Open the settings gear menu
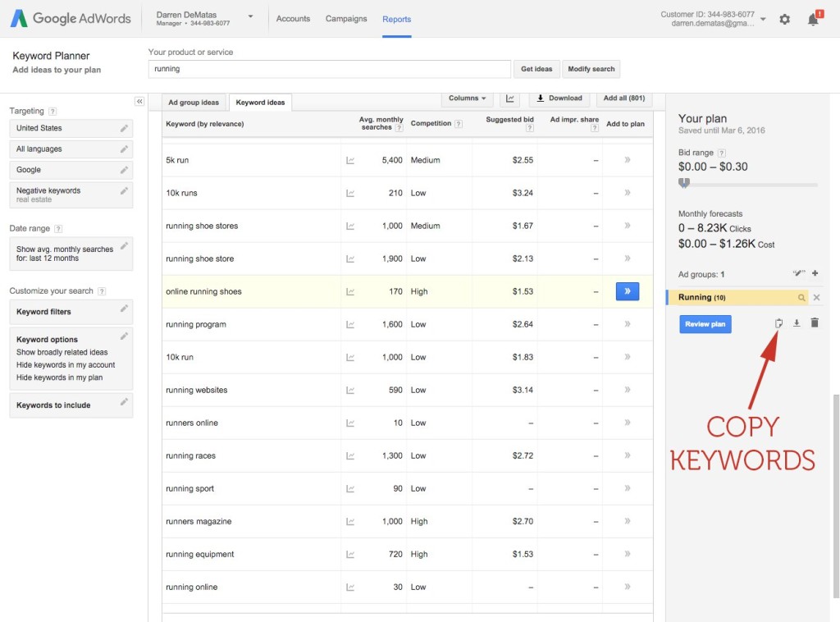The height and width of the screenshot is (622, 840). pyautogui.click(x=785, y=19)
